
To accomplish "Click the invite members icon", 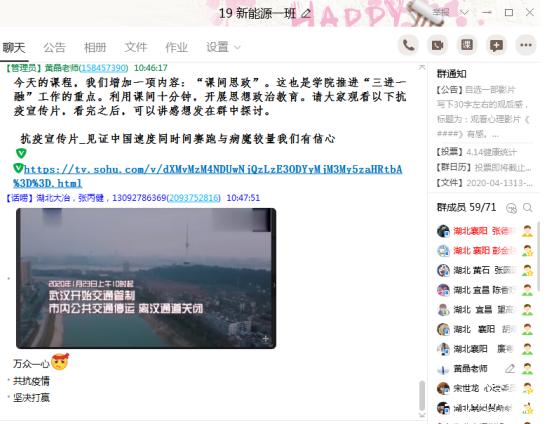I will pyautogui.click(x=512, y=208).
